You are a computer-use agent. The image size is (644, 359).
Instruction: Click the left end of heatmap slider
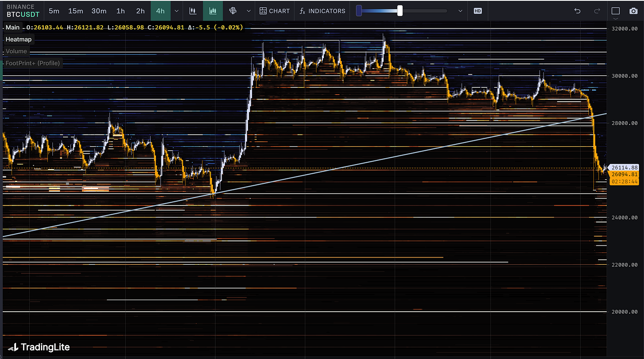359,11
